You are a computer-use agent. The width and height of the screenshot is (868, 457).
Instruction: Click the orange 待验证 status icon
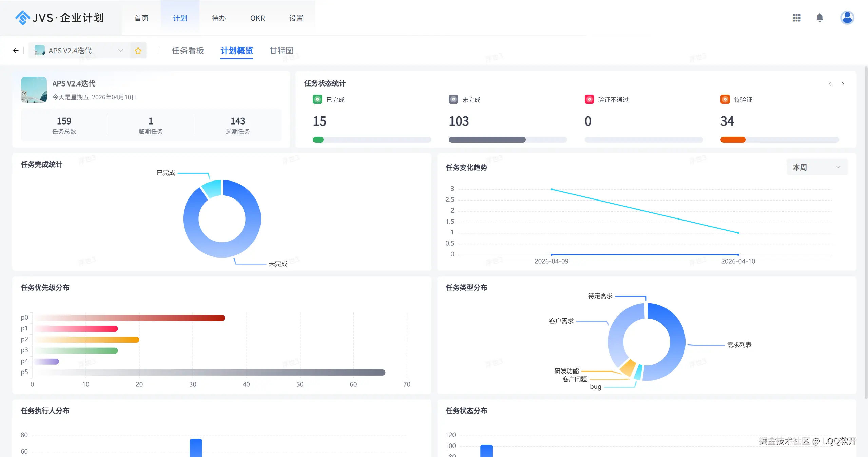pos(725,99)
